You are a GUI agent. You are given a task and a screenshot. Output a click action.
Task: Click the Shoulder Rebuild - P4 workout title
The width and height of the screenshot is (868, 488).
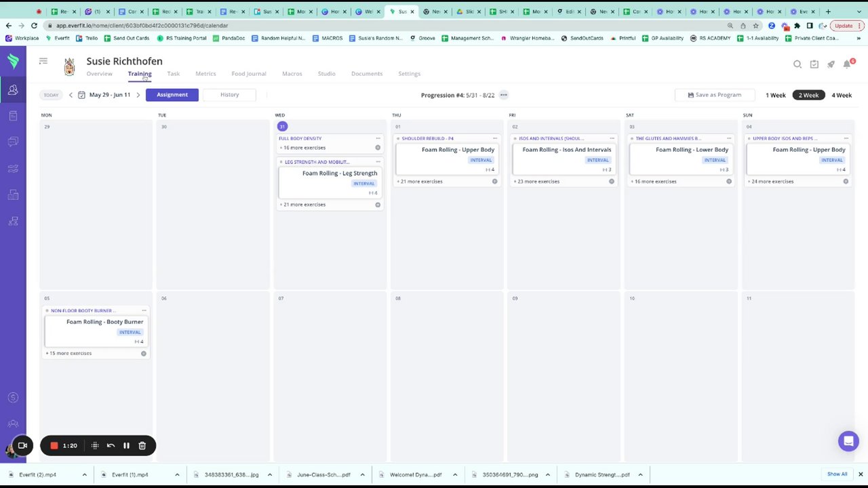click(x=427, y=138)
